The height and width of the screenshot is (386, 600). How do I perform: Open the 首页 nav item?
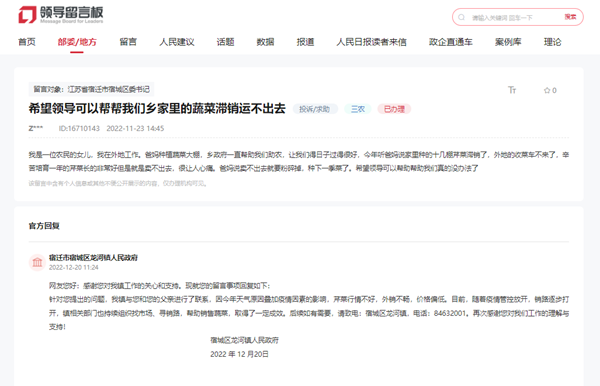27,42
